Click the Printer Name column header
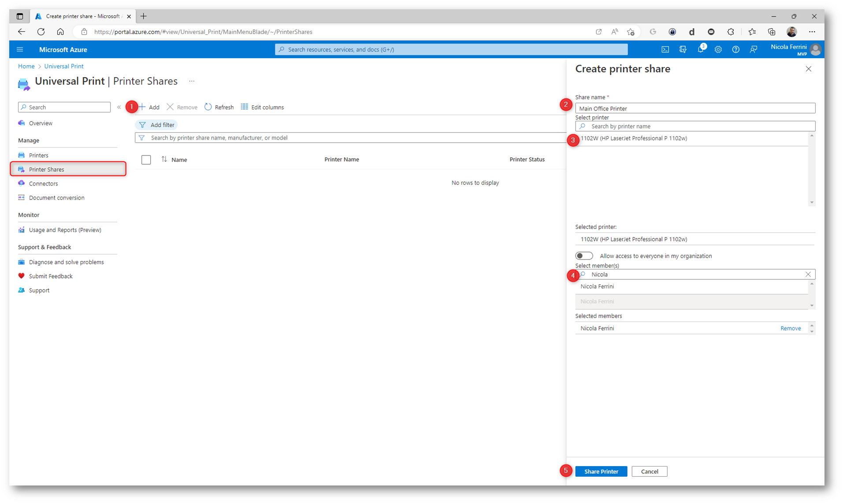This screenshot has height=504, width=843. click(342, 159)
